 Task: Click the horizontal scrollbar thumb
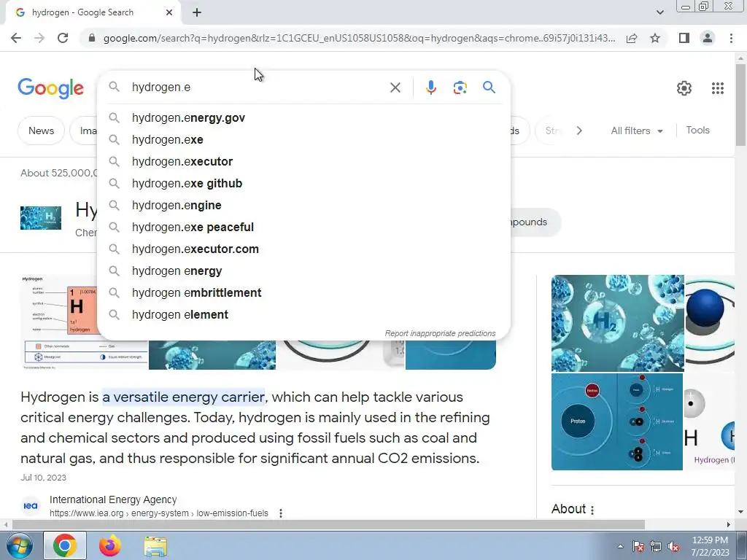pos(328,525)
